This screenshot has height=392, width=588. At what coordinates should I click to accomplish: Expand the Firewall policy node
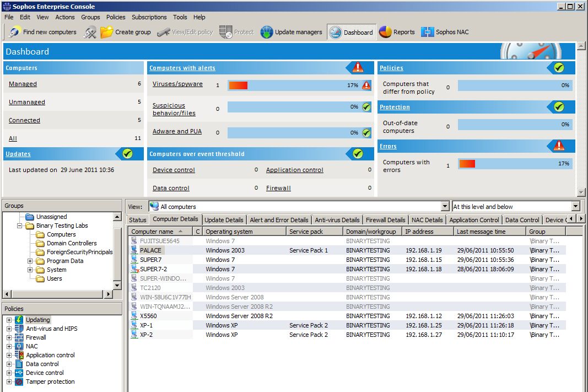click(9, 337)
